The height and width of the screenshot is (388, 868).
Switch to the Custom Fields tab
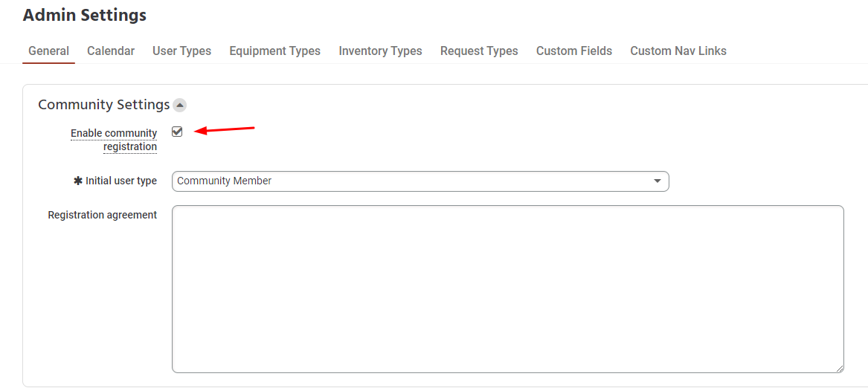click(573, 51)
